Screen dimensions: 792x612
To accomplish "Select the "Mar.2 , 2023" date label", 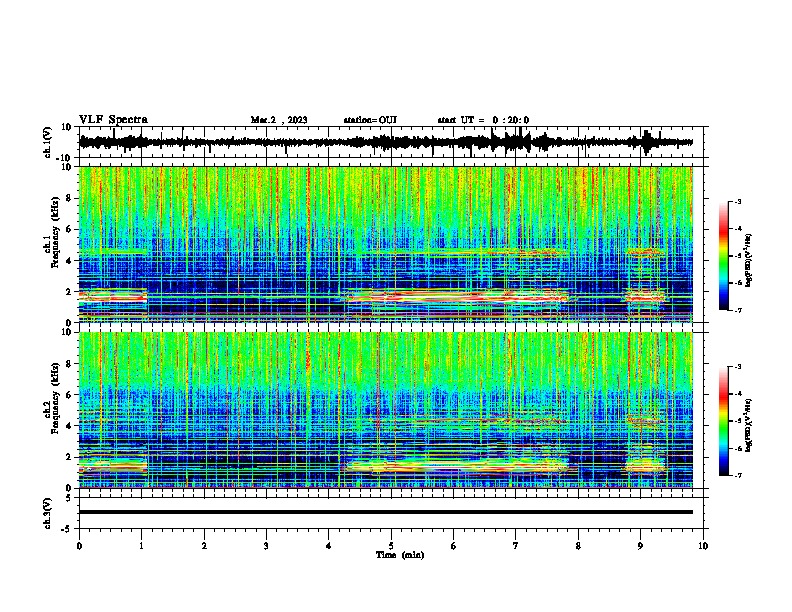I will pos(279,120).
